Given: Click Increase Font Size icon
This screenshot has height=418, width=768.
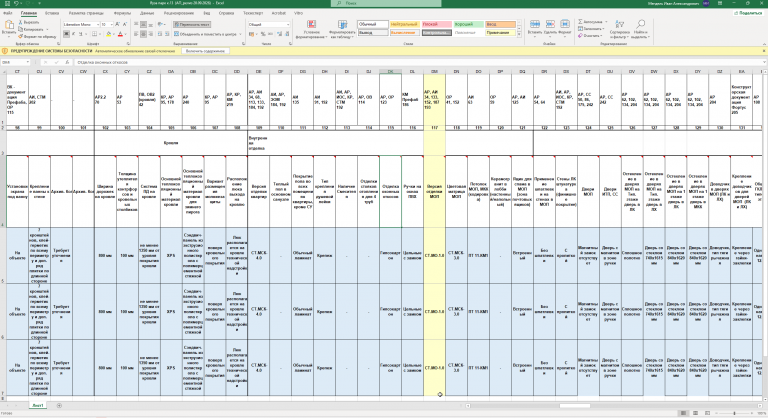Looking at the screenshot, I should coord(118,24).
